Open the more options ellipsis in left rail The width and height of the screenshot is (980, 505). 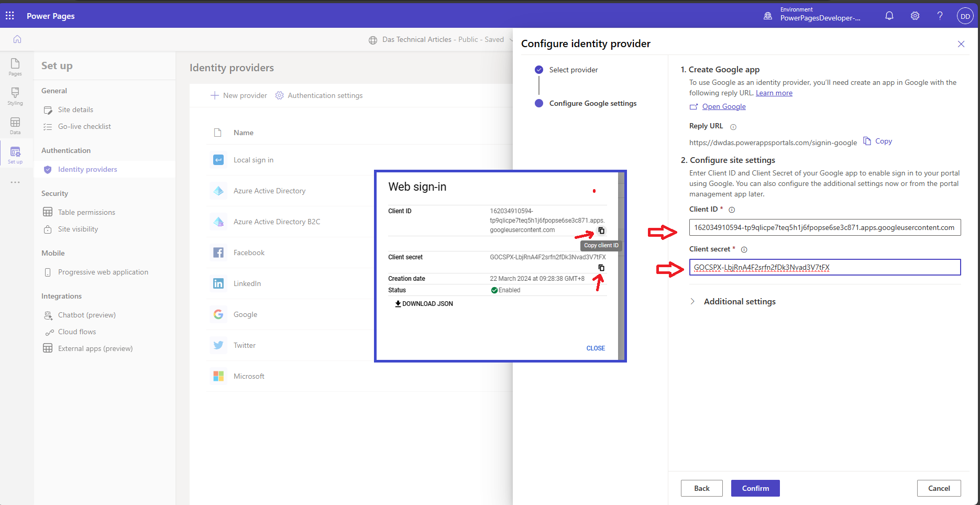pos(15,182)
